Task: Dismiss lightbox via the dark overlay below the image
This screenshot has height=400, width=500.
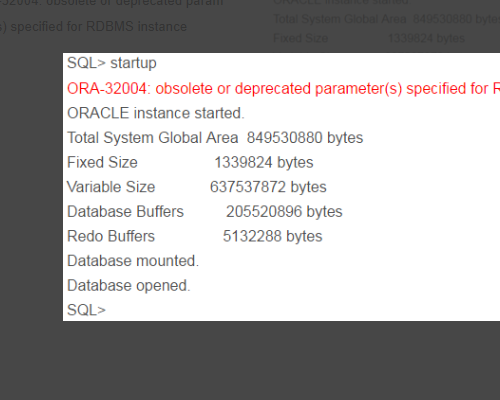Action: tap(250, 360)
